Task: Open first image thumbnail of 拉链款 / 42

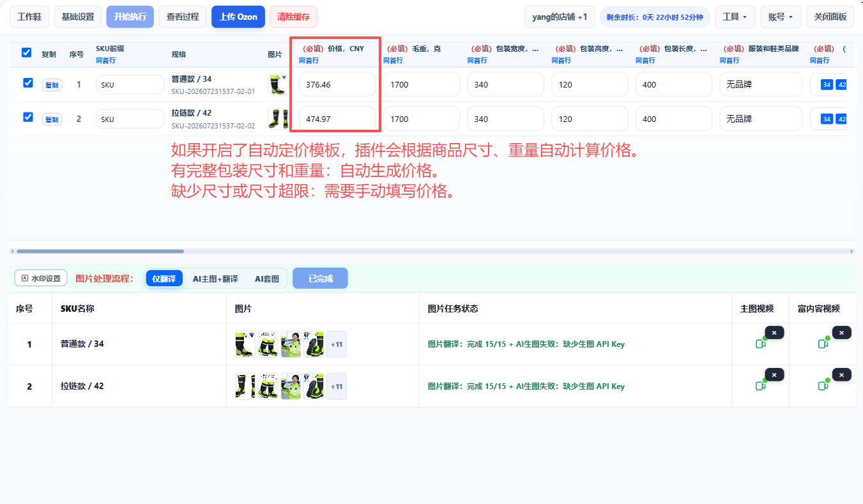Action: (x=245, y=386)
